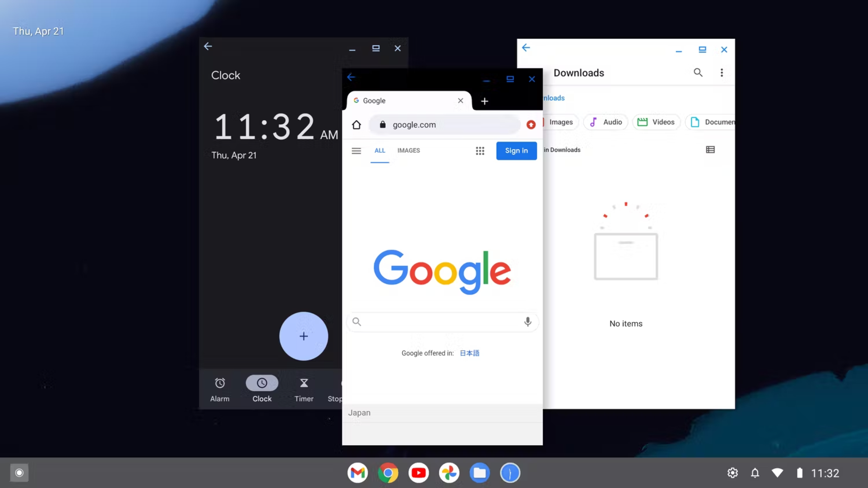The height and width of the screenshot is (488, 868).
Task: Click the Alarm tab in Clock app
Action: tap(219, 389)
